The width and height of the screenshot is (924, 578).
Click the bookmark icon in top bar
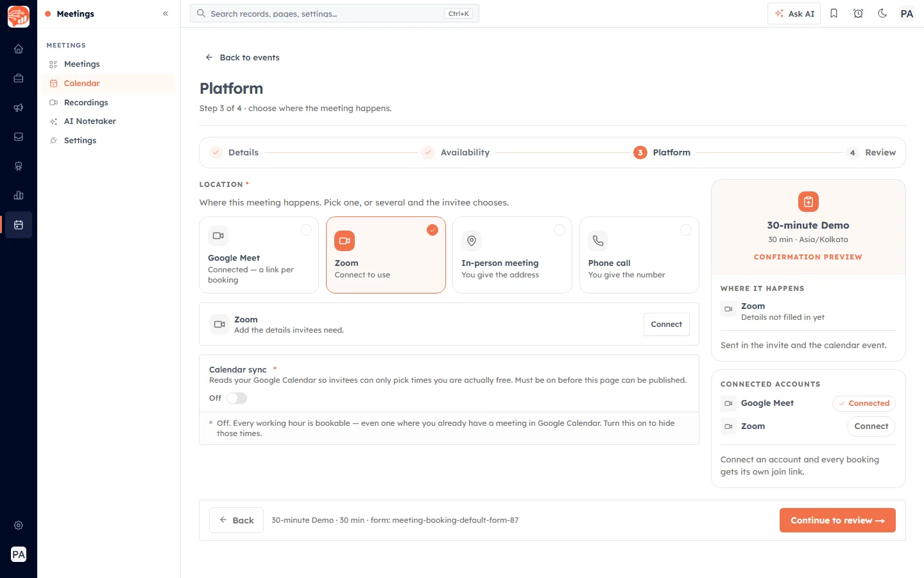click(x=834, y=13)
